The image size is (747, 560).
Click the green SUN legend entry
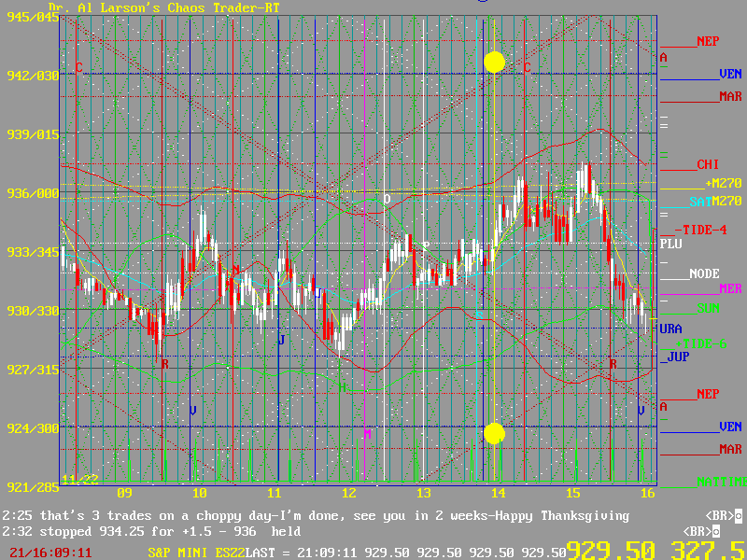pyautogui.click(x=707, y=308)
